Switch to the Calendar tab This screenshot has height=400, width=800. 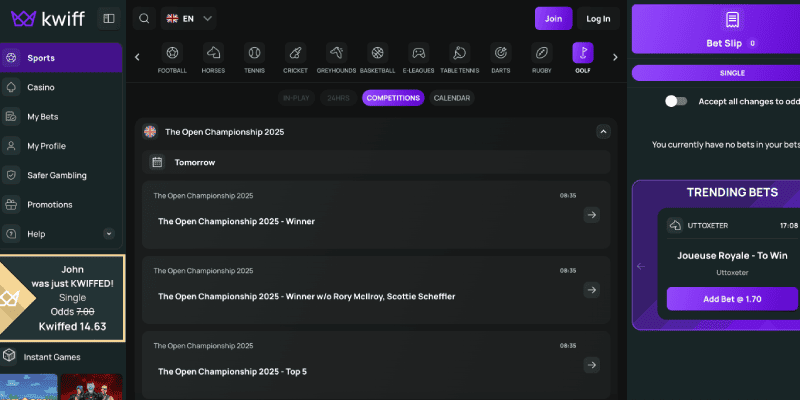pyautogui.click(x=452, y=98)
